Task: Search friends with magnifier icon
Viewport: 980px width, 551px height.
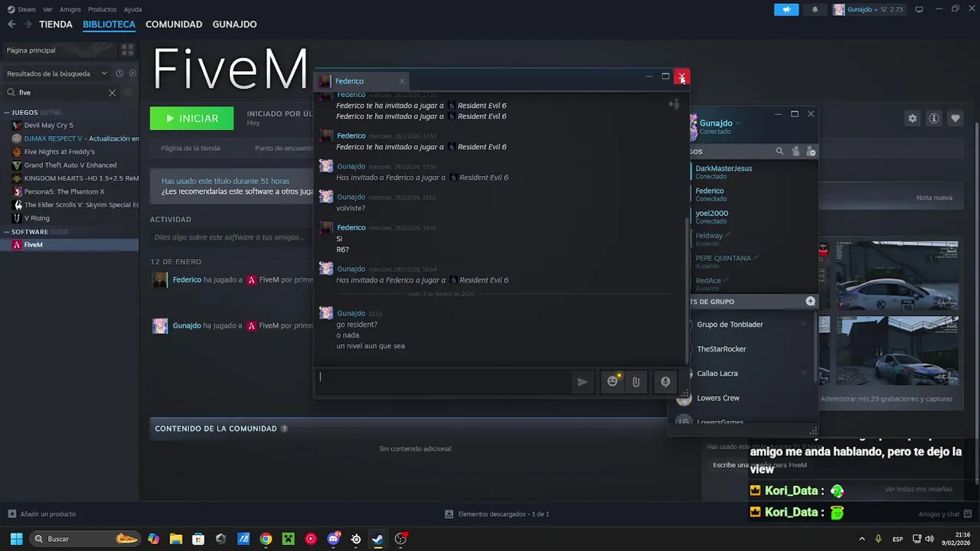Action: coord(779,152)
